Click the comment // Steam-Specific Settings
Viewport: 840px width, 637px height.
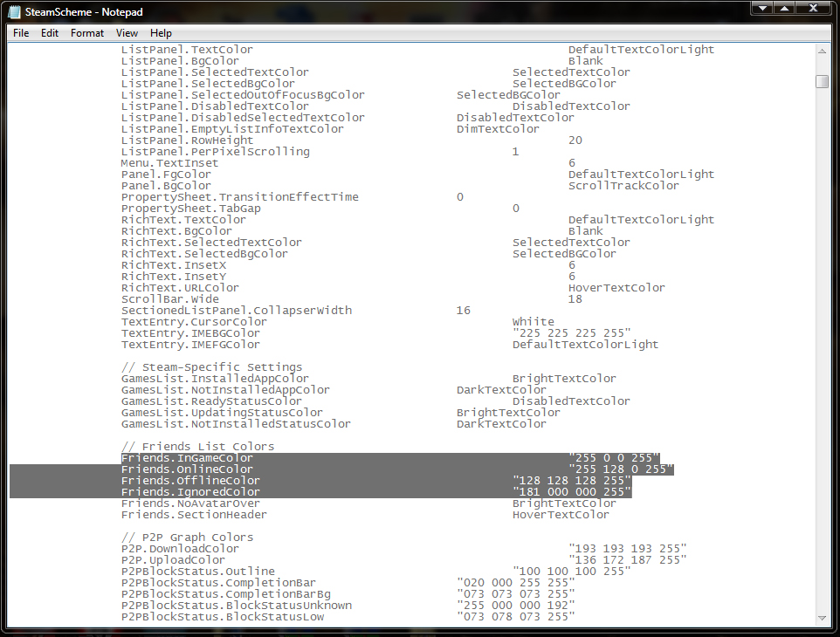(211, 367)
